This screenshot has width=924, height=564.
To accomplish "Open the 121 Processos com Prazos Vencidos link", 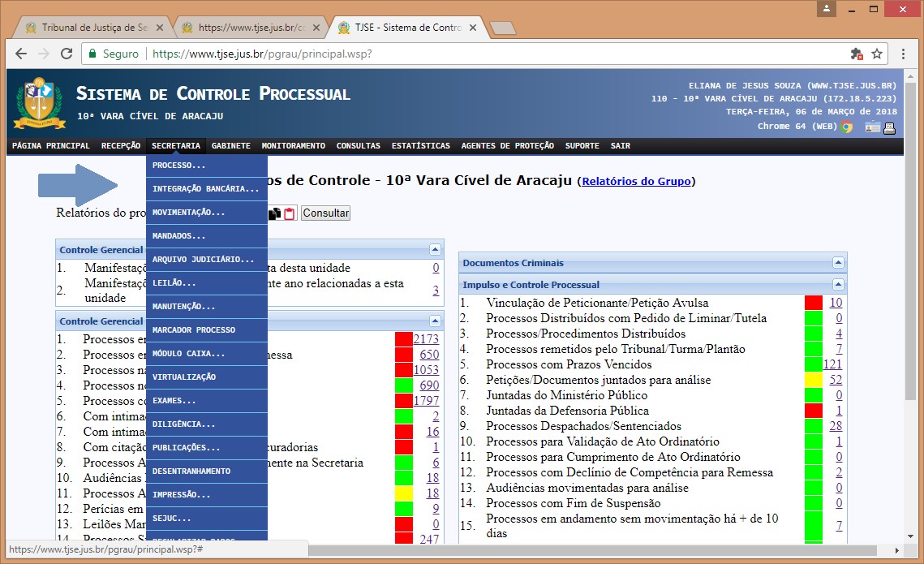I will pyautogui.click(x=832, y=364).
